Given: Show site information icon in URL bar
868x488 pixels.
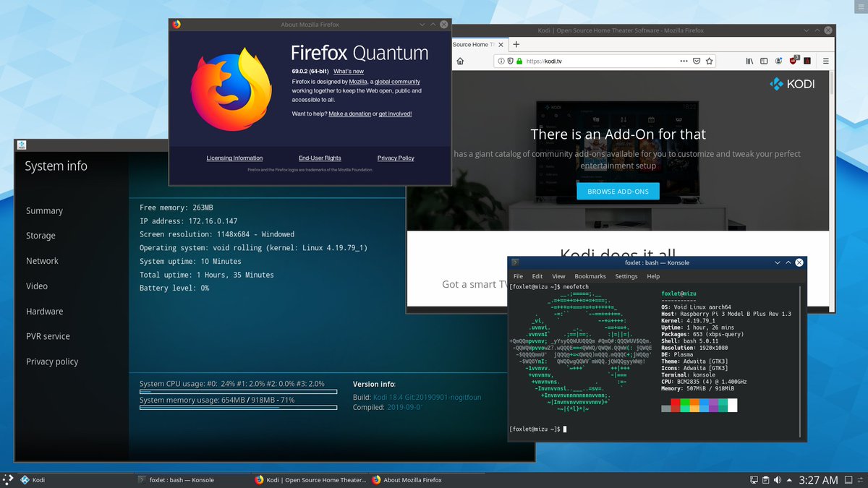Looking at the screenshot, I should pyautogui.click(x=501, y=61).
